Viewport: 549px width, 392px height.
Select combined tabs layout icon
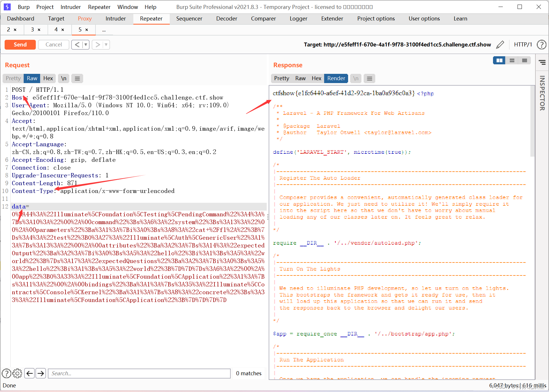pyautogui.click(x=524, y=60)
